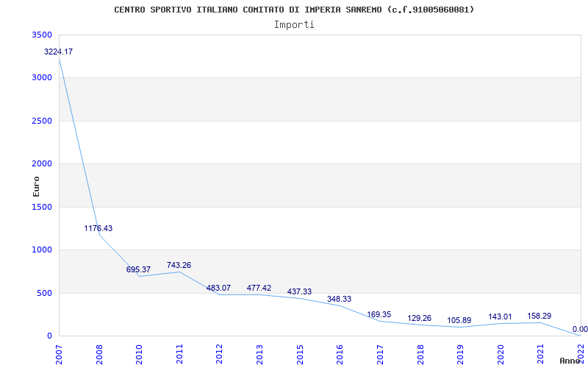Viewport: 588px width, 368px height.
Task: Select the 143.01 data label
Action: [x=500, y=317]
